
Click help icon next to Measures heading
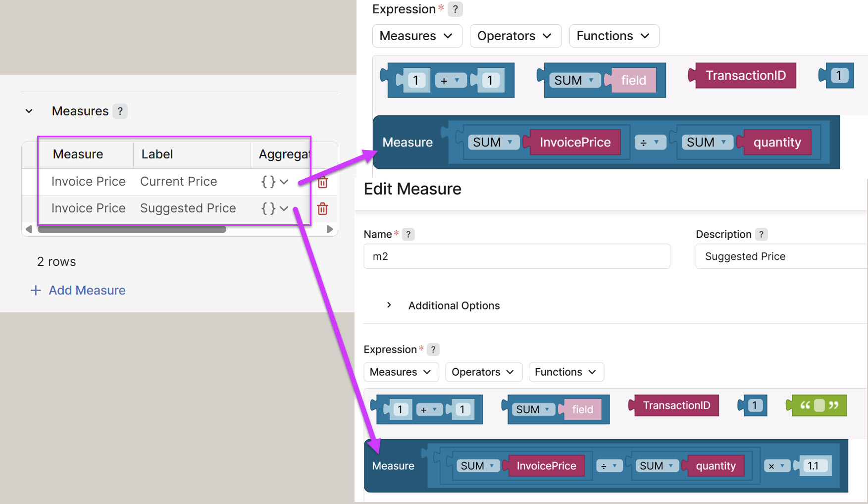tap(120, 111)
